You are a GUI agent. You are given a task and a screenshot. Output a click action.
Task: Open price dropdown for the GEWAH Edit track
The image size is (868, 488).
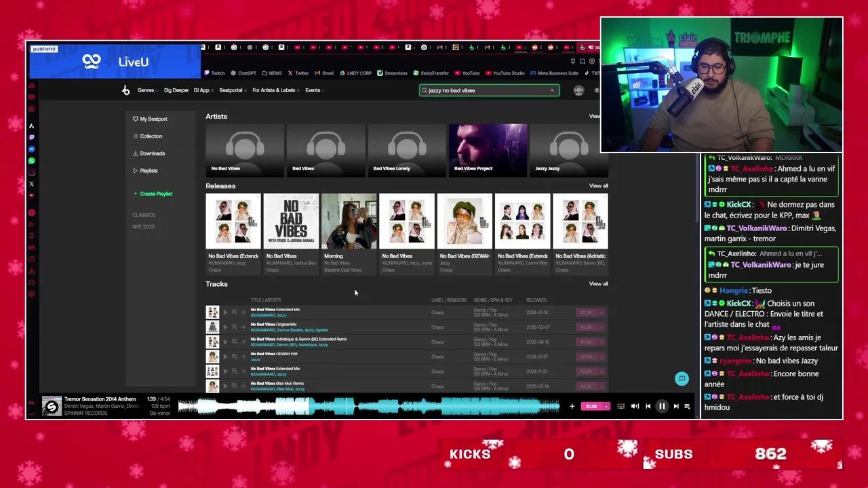point(600,357)
